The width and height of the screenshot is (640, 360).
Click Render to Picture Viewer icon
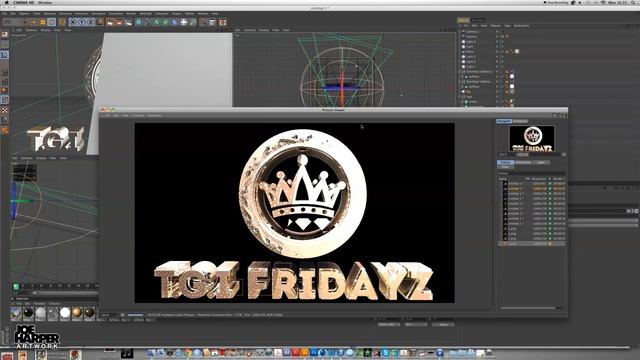119,22
